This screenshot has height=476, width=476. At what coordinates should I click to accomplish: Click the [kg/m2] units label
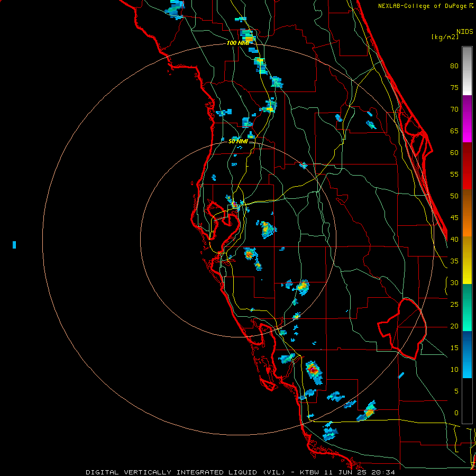(x=445, y=37)
